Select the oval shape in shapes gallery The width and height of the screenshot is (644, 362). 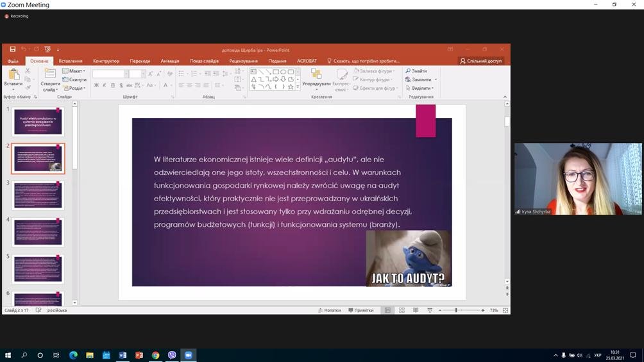click(x=284, y=72)
